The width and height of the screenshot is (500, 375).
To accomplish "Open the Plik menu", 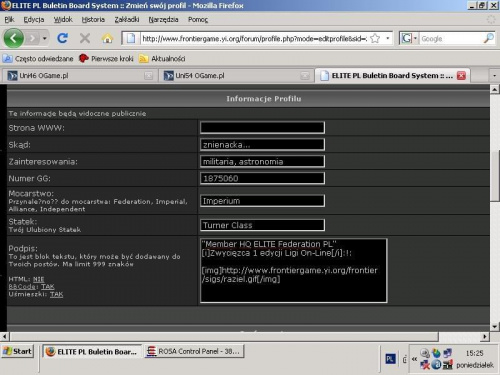I will pos(9,20).
